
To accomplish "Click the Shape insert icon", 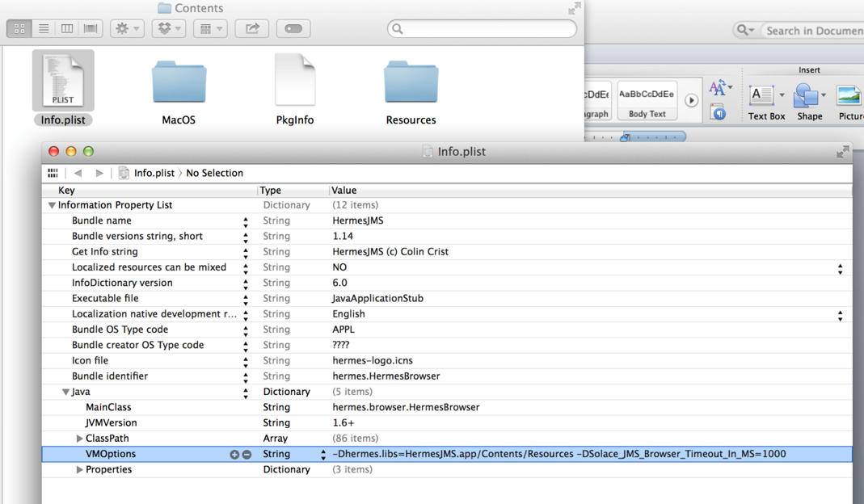I will [x=806, y=96].
